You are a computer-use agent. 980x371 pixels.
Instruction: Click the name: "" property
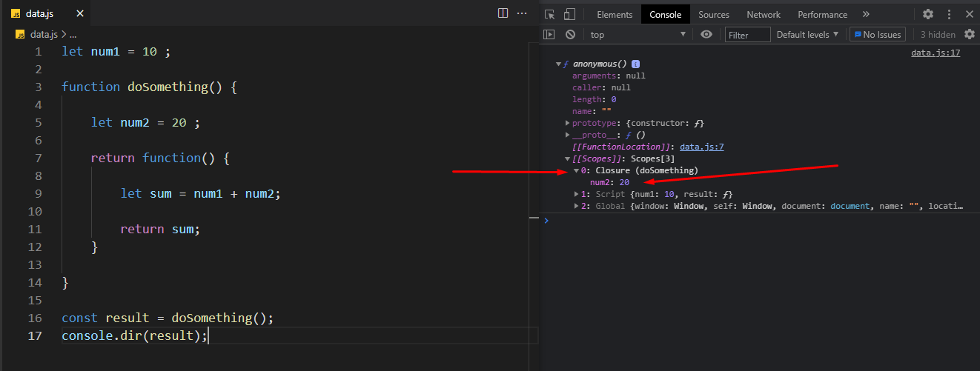tap(592, 111)
